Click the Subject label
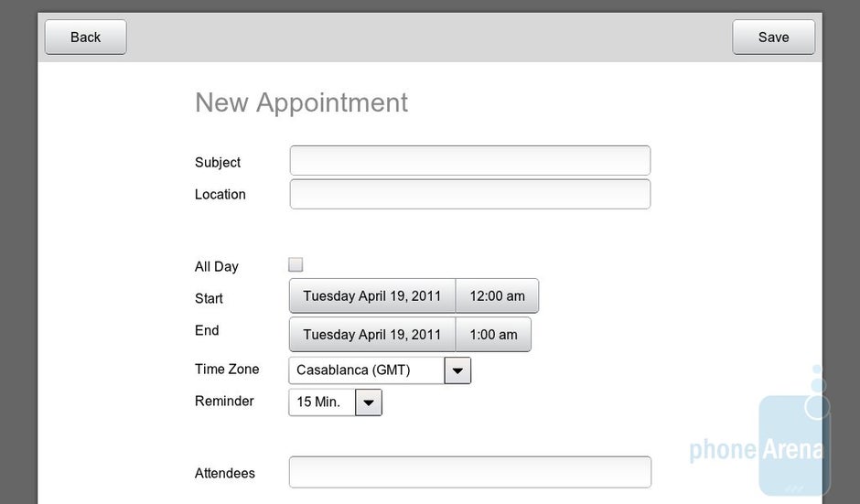This screenshot has height=504, width=860. click(218, 163)
